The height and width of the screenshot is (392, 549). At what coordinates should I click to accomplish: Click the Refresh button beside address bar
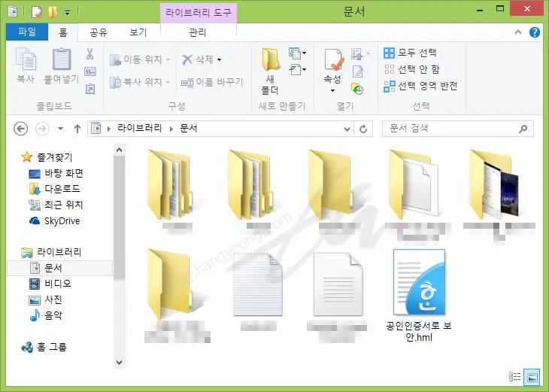(363, 129)
